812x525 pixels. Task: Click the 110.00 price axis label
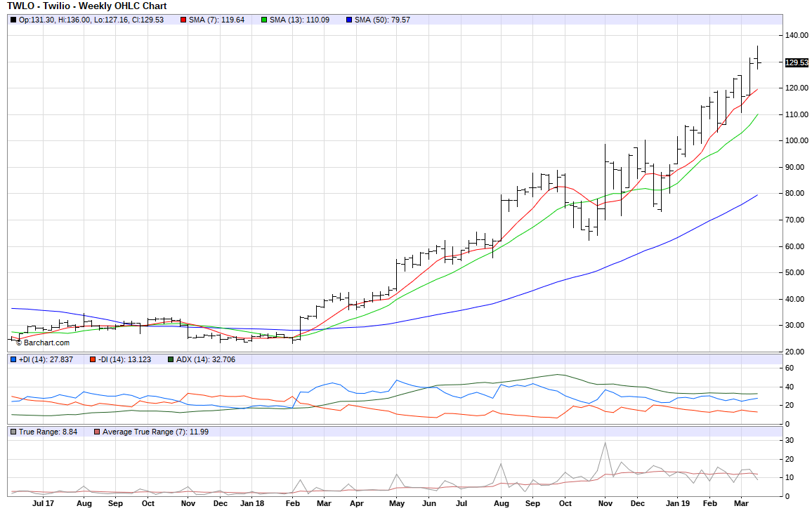[x=797, y=114]
